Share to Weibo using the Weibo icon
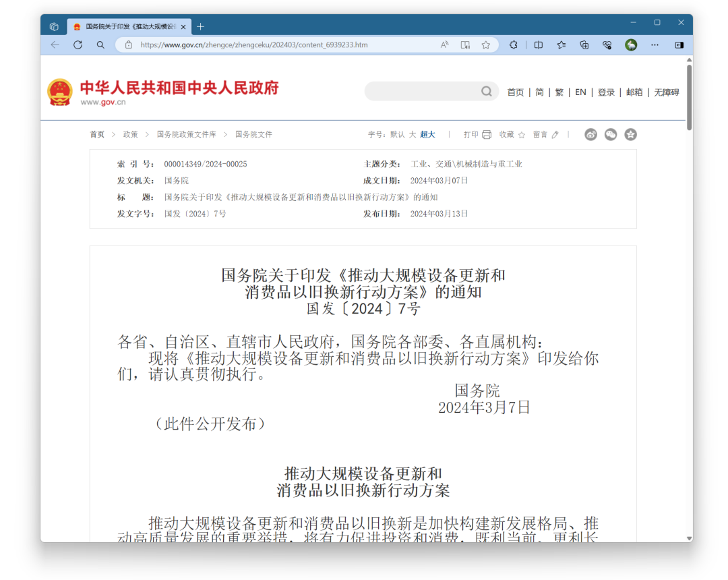 click(x=590, y=135)
